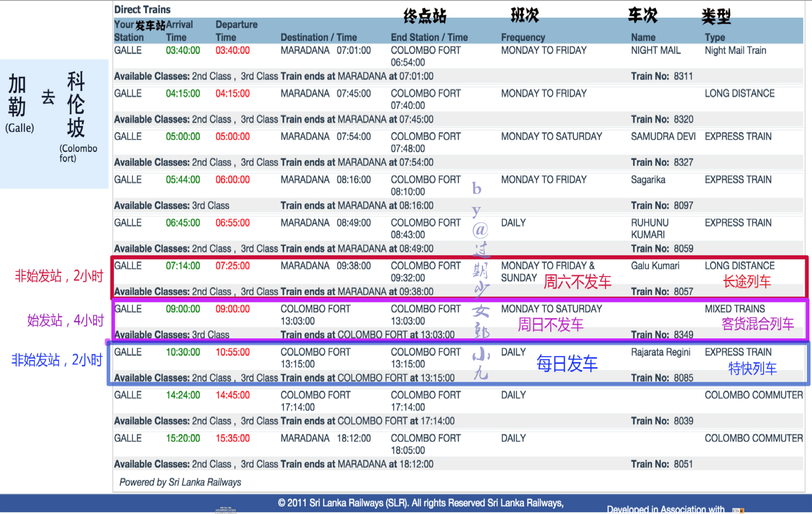Viewport: 812px width, 514px height.
Task: Click 'Train No: 8051'
Action: pyautogui.click(x=662, y=464)
